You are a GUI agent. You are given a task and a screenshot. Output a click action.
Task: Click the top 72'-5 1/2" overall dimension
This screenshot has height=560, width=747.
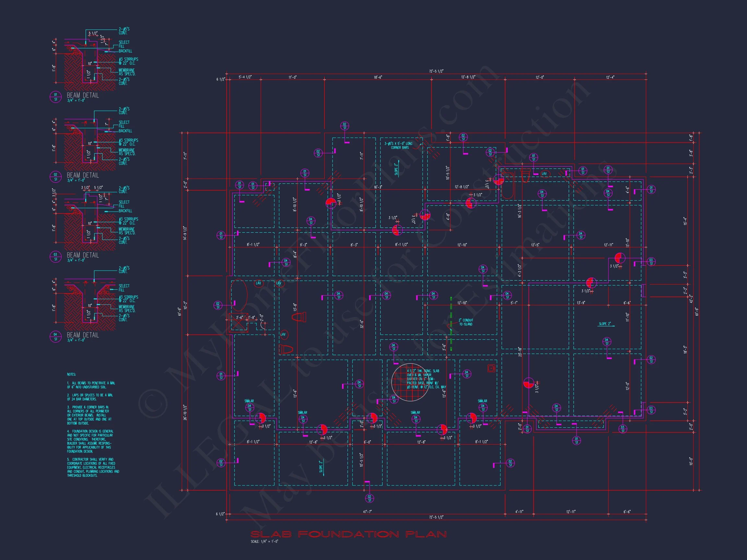point(436,71)
